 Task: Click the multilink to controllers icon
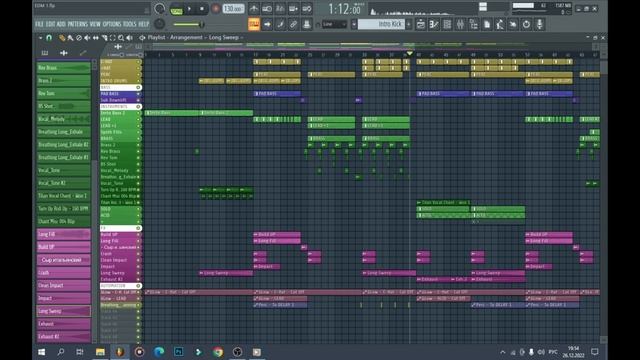coord(307,24)
